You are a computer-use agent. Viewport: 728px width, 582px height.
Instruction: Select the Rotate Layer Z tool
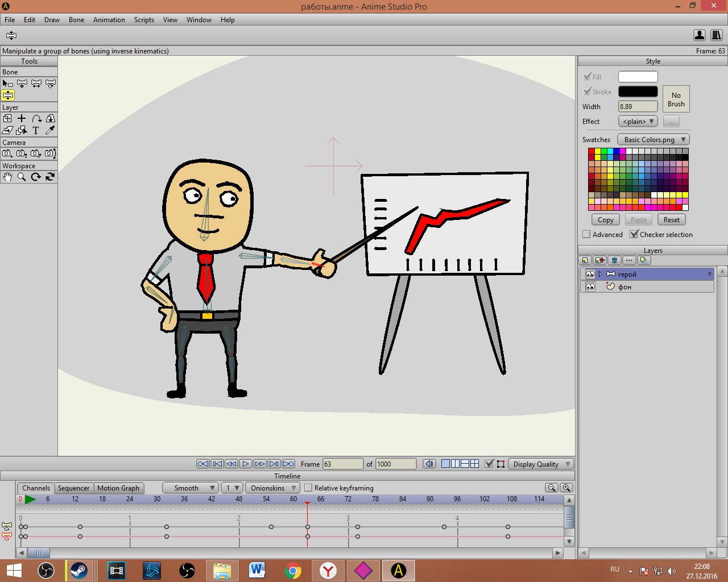(x=36, y=119)
